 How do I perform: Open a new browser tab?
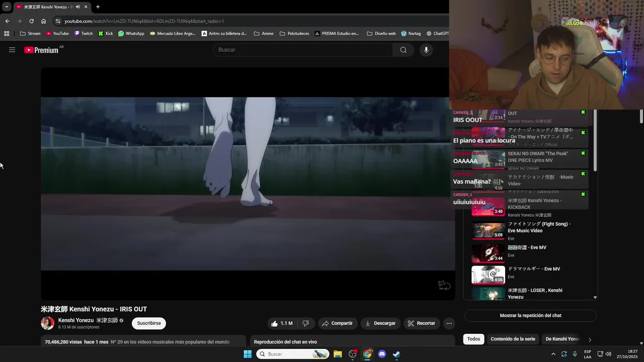pyautogui.click(x=98, y=7)
